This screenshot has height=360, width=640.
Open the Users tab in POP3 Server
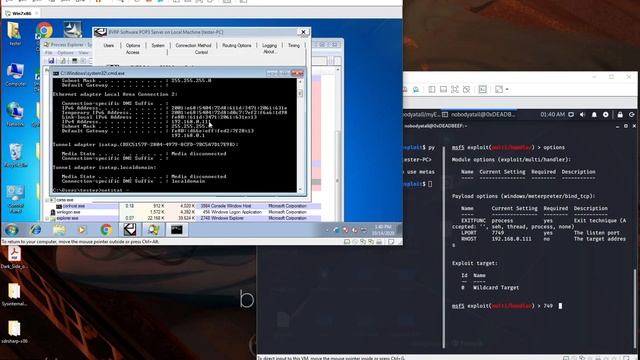109,46
